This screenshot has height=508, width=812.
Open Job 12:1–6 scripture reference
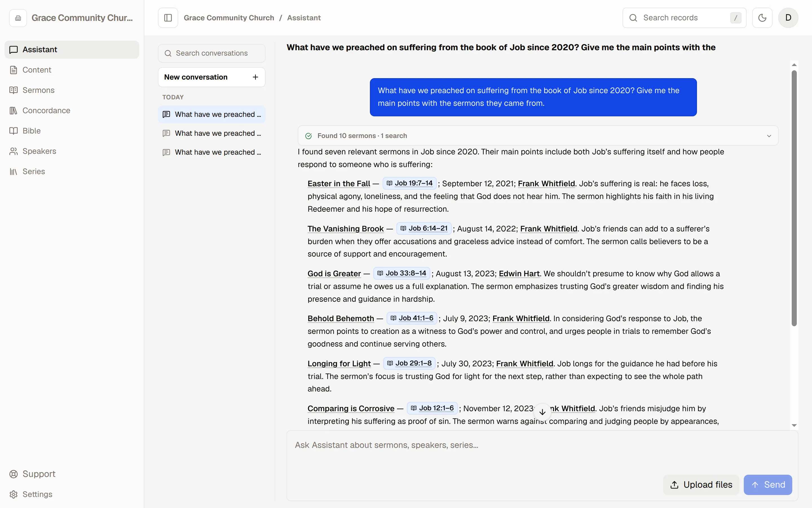pos(432,408)
